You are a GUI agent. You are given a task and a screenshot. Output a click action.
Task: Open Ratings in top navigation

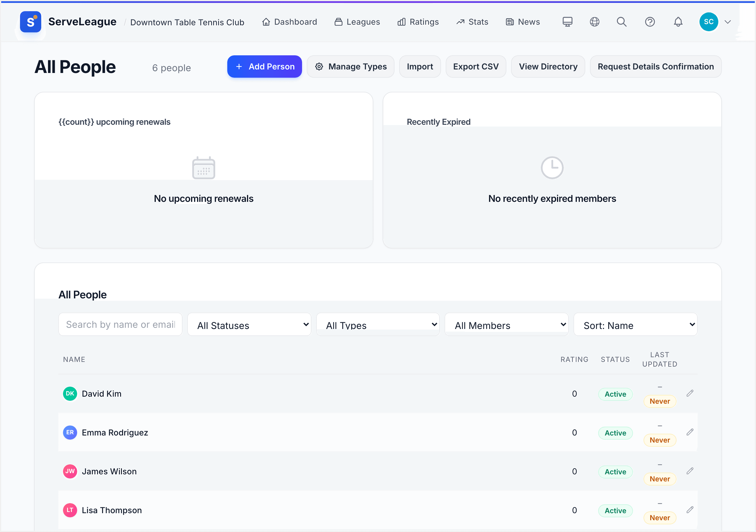point(418,22)
